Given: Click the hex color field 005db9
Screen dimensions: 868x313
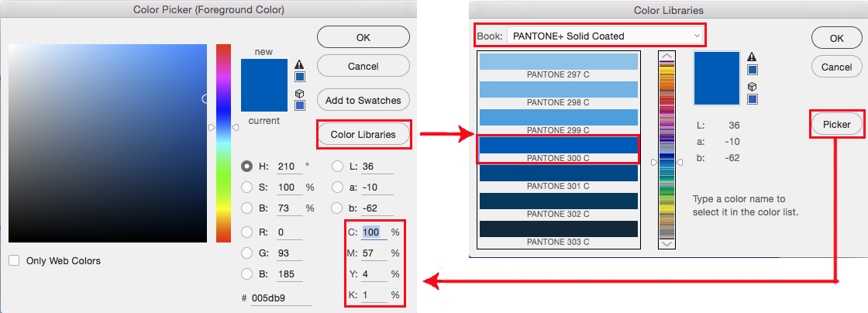Looking at the screenshot, I should [281, 298].
